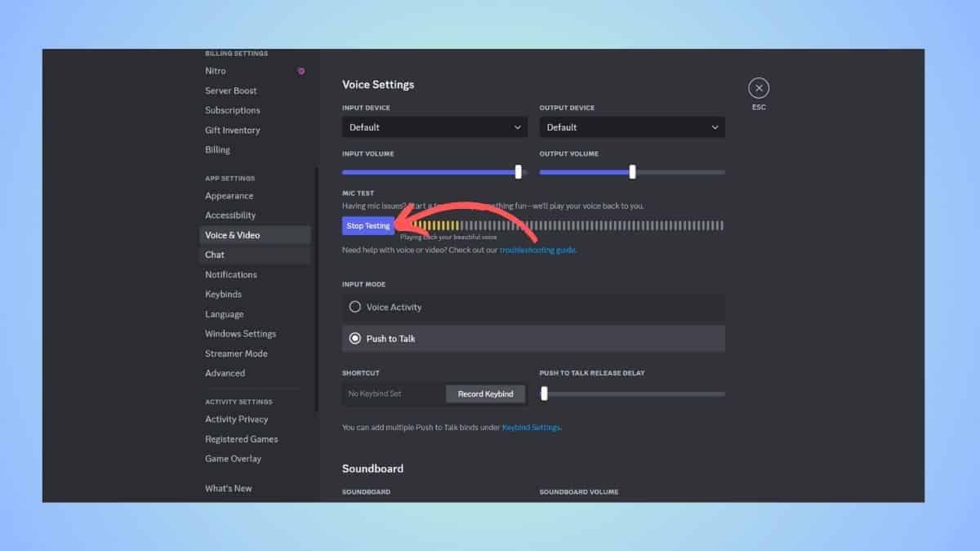Screen dimensions: 980x551
Task: Click the Soundboard heading
Action: [372, 469]
